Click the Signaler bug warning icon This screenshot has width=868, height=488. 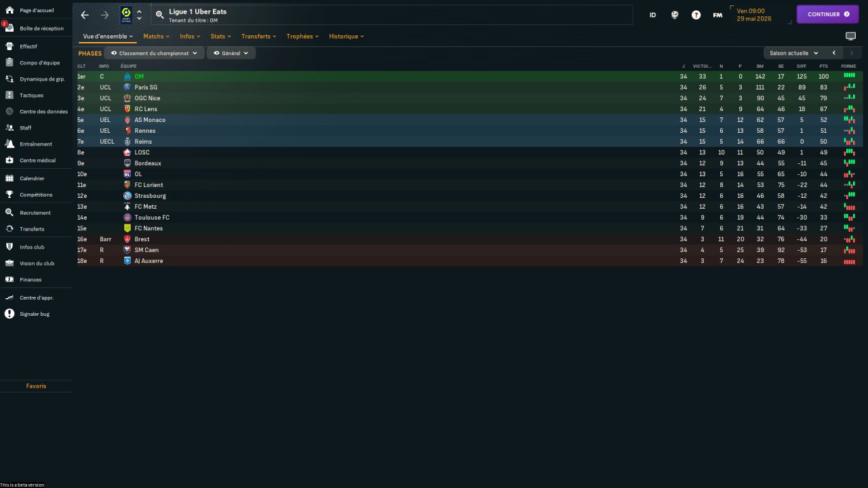coord(9,314)
